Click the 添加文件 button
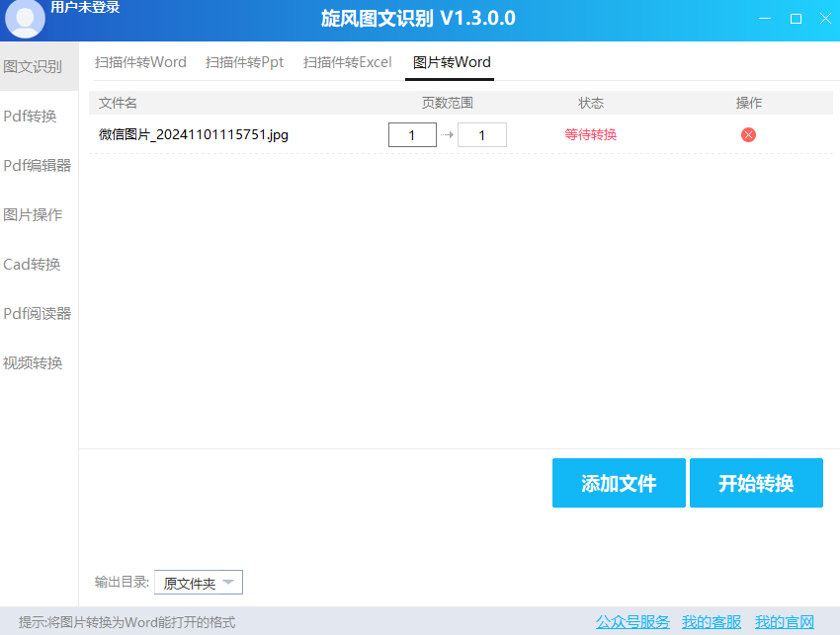Screen dimensions: 840x635 click(619, 483)
